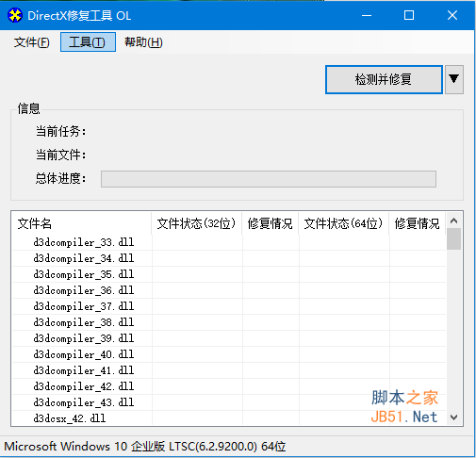Click the scrollbar up arrow

point(453,221)
